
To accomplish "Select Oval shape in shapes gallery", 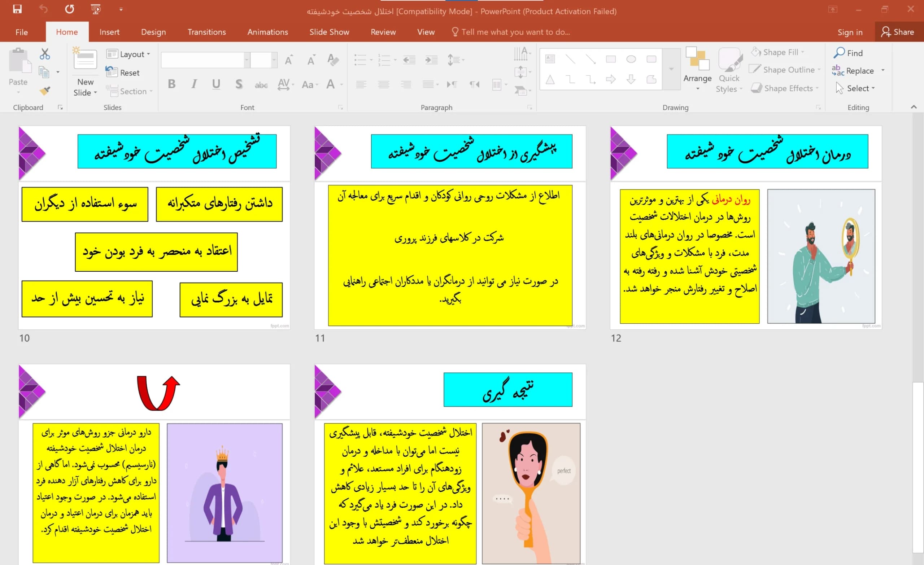I will click(631, 59).
